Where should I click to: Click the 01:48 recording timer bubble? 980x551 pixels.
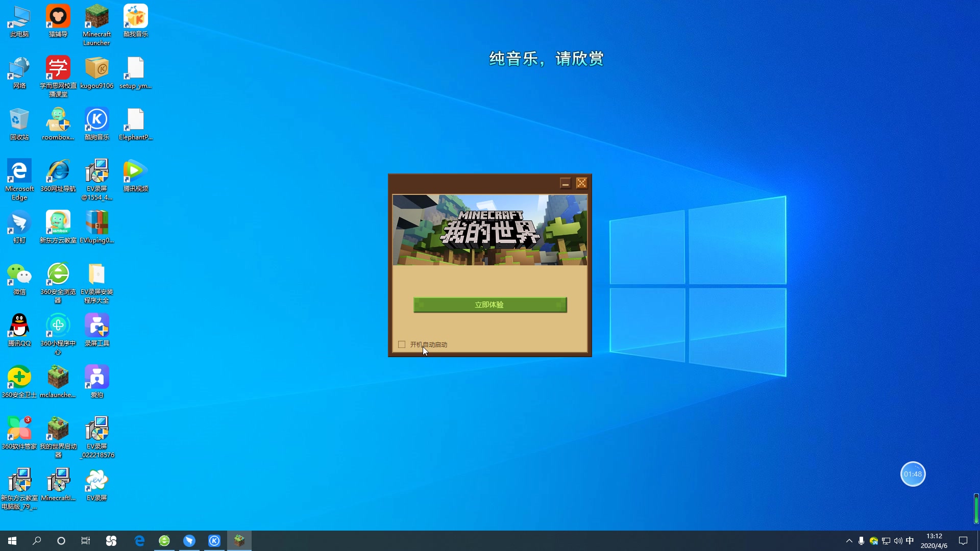tap(913, 474)
